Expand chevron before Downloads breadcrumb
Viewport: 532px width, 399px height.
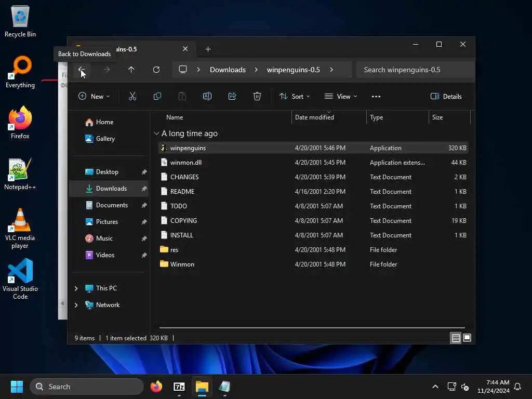[198, 70]
